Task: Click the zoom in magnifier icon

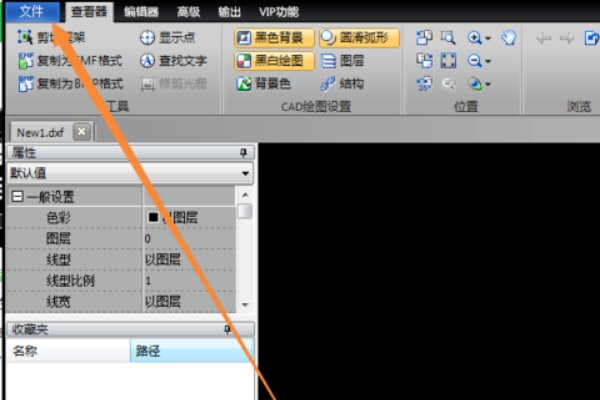Action: click(x=474, y=38)
